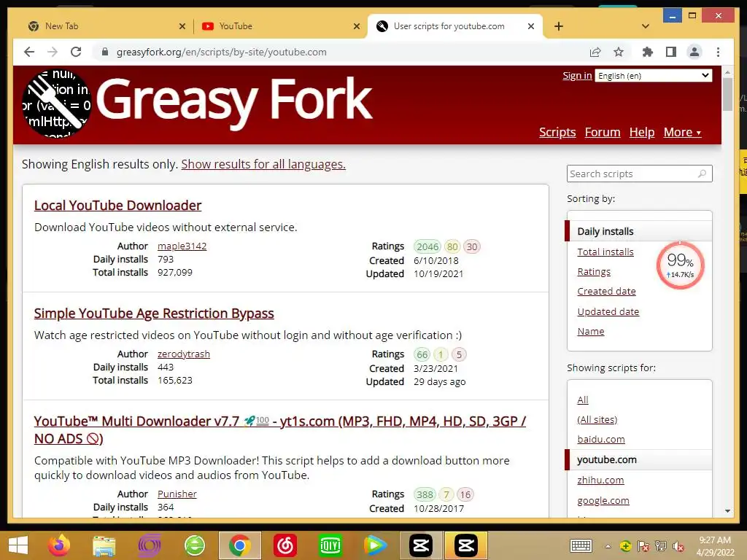Sort scripts by Name
747x560 pixels.
[x=590, y=332]
